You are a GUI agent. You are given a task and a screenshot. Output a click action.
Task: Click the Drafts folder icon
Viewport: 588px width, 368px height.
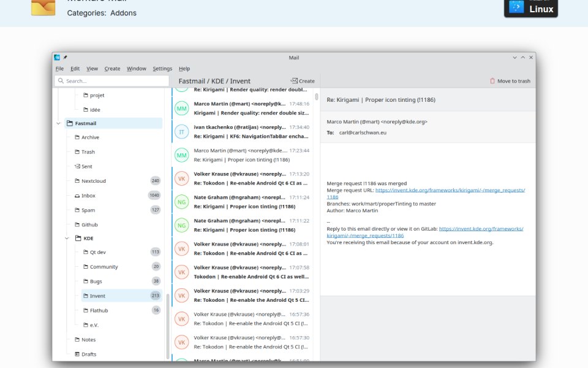(77, 354)
